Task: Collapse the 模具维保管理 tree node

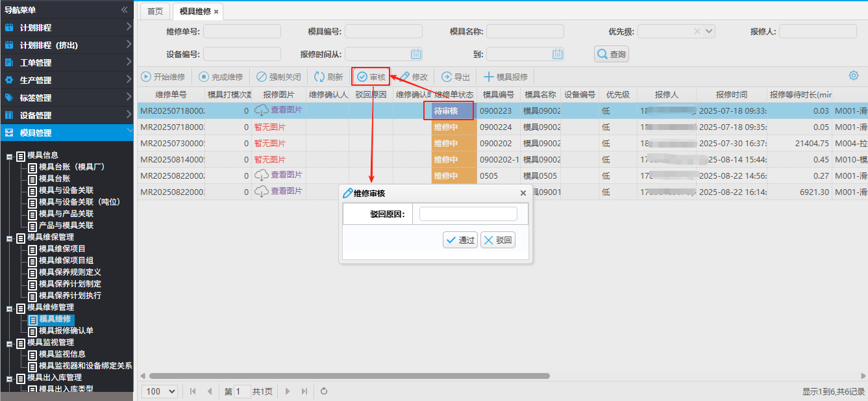Action: pos(10,237)
